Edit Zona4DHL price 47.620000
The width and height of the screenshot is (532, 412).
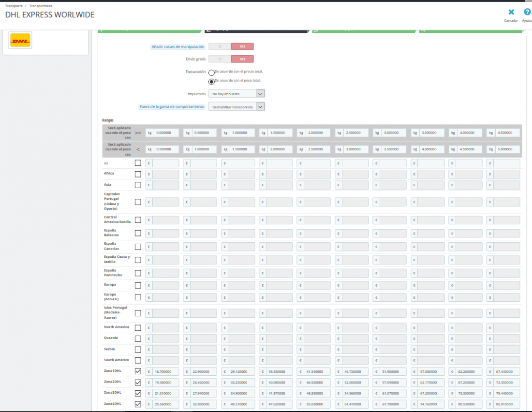coord(280,404)
